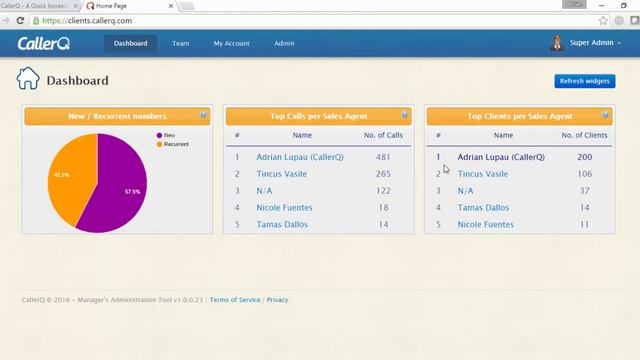
Task: Open Top Calls per Sales Agent widget settings icon
Action: coord(404,116)
